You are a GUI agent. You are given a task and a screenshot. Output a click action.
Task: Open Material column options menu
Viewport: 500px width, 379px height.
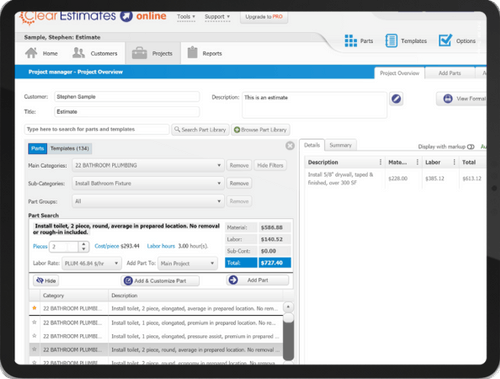pyautogui.click(x=417, y=162)
